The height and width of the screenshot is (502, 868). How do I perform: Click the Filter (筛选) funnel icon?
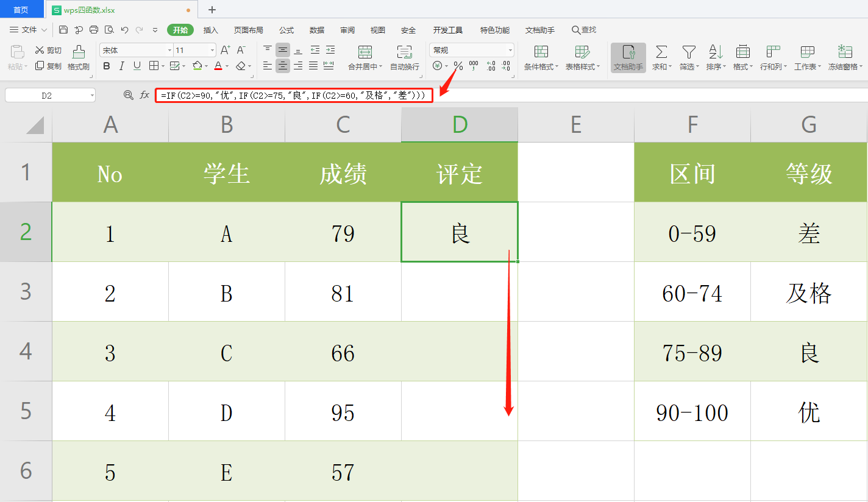click(x=689, y=51)
